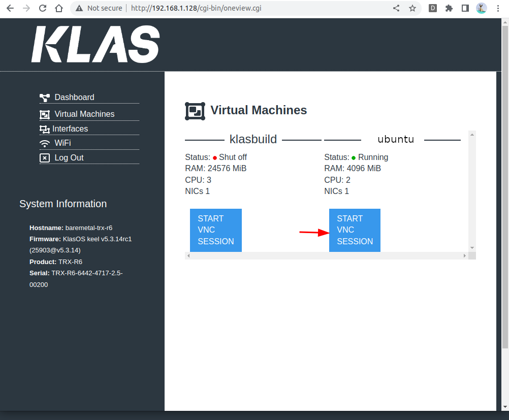Click the ubuntu VM name
509x420 pixels.
tap(396, 139)
